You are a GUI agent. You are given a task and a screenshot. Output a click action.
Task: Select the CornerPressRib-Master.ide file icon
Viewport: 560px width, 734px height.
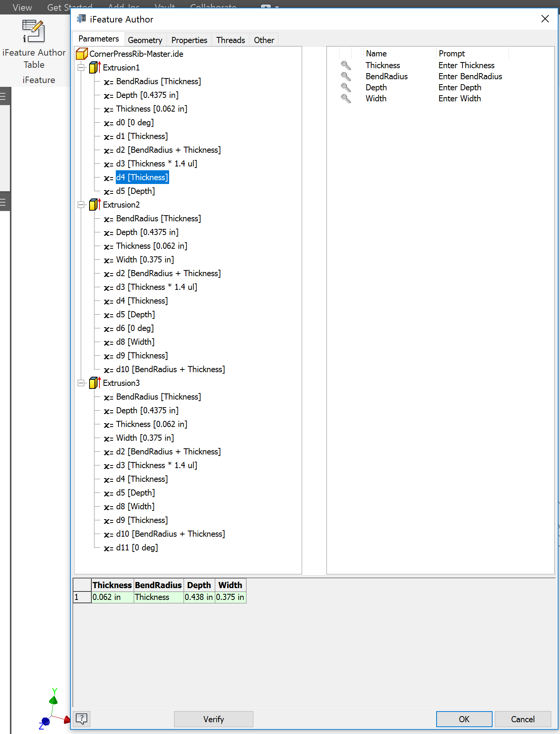pyautogui.click(x=82, y=54)
